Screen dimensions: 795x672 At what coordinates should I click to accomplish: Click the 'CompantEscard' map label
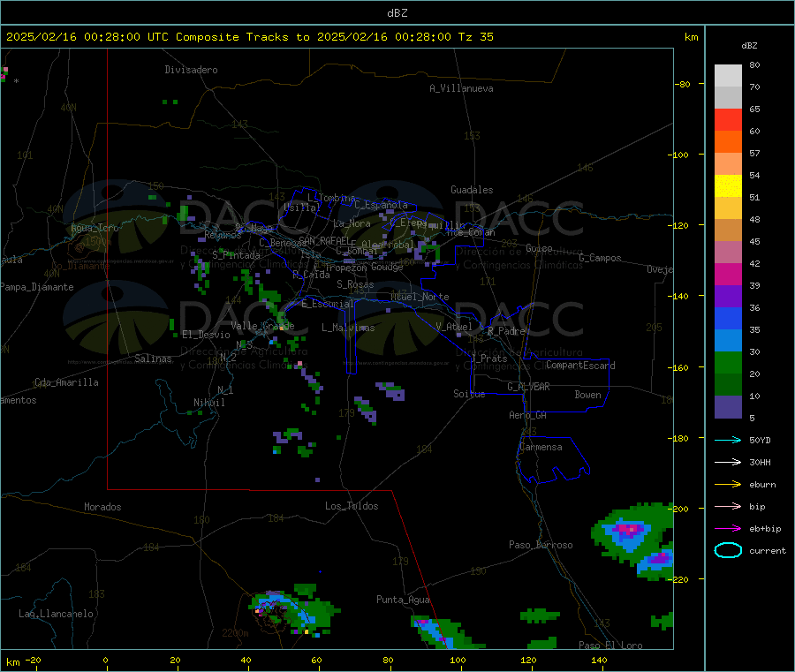pos(580,366)
